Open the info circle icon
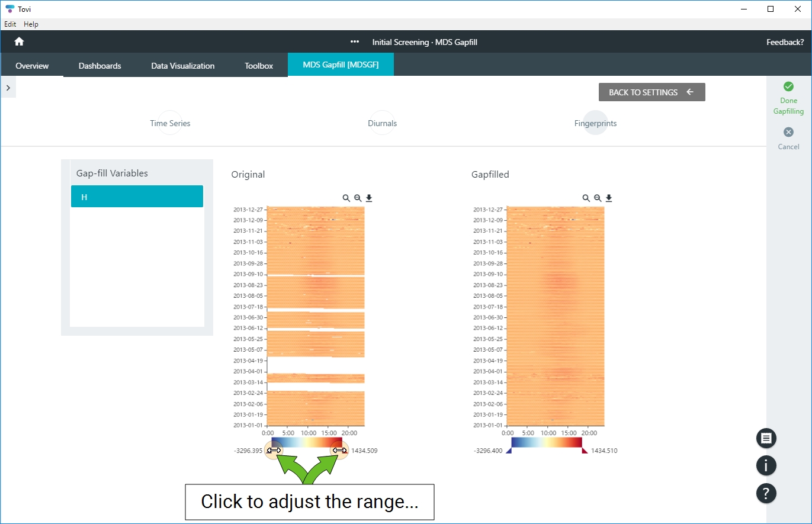 [x=766, y=466]
